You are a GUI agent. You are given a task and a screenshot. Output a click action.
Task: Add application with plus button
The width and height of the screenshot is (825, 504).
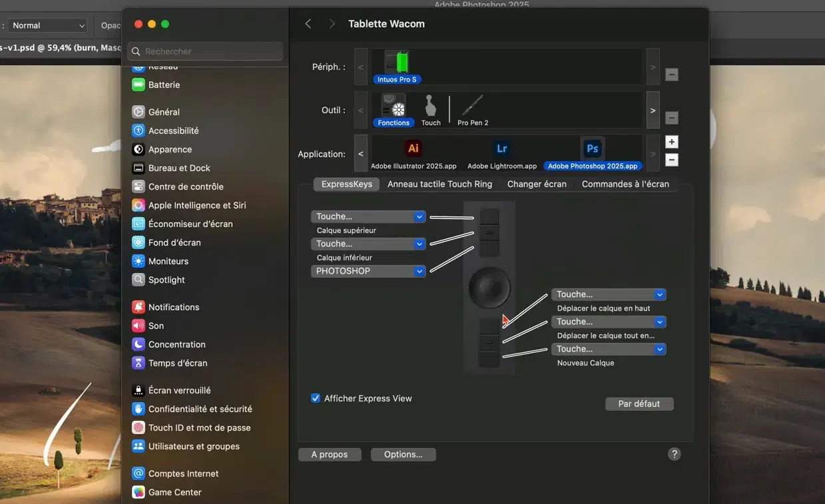(x=672, y=142)
